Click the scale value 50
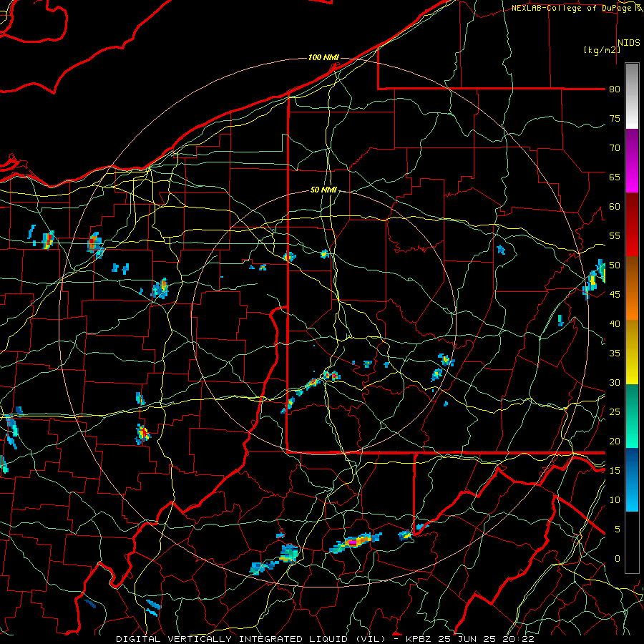644x644 pixels. pos(615,265)
